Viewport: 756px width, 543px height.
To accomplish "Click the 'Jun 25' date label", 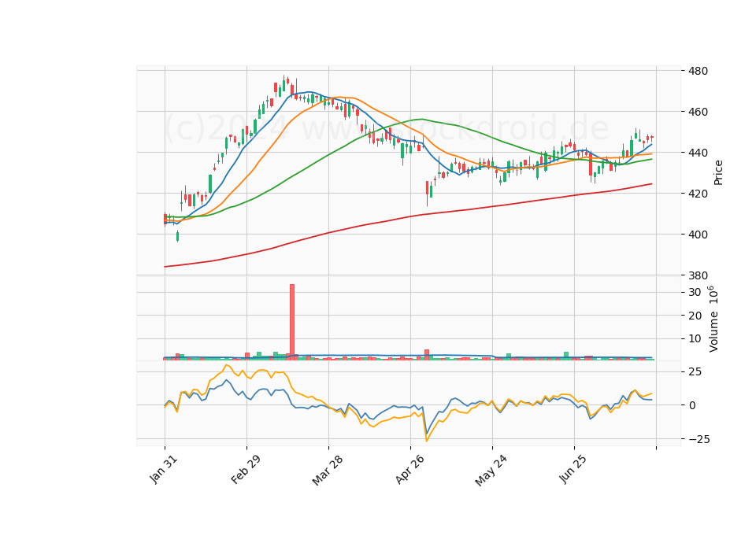I will pyautogui.click(x=573, y=469).
